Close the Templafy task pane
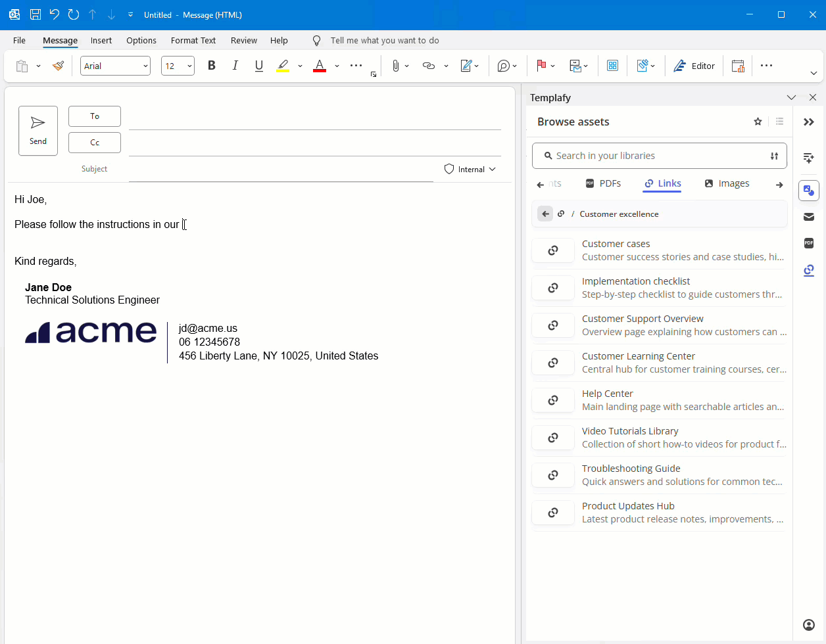Viewport: 826px width, 644px height. (813, 97)
